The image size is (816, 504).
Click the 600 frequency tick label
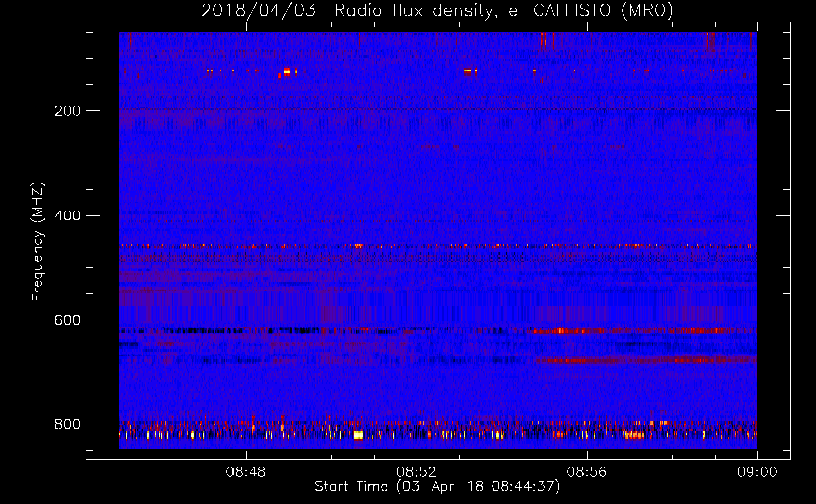(68, 321)
